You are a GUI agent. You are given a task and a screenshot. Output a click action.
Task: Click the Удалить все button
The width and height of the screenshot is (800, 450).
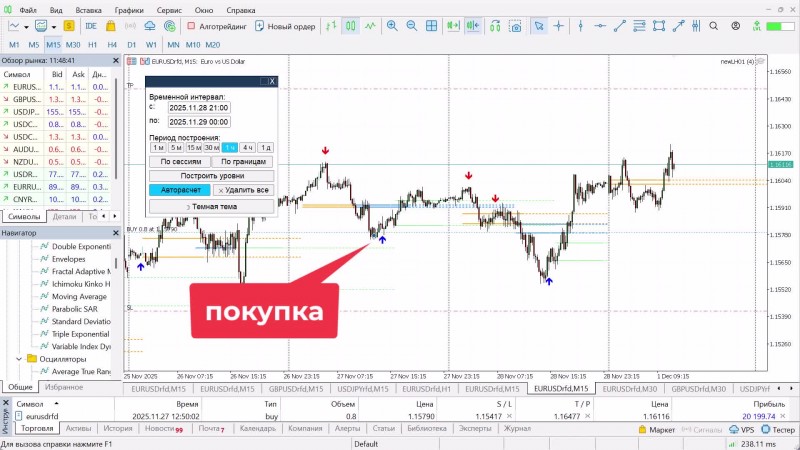[243, 190]
